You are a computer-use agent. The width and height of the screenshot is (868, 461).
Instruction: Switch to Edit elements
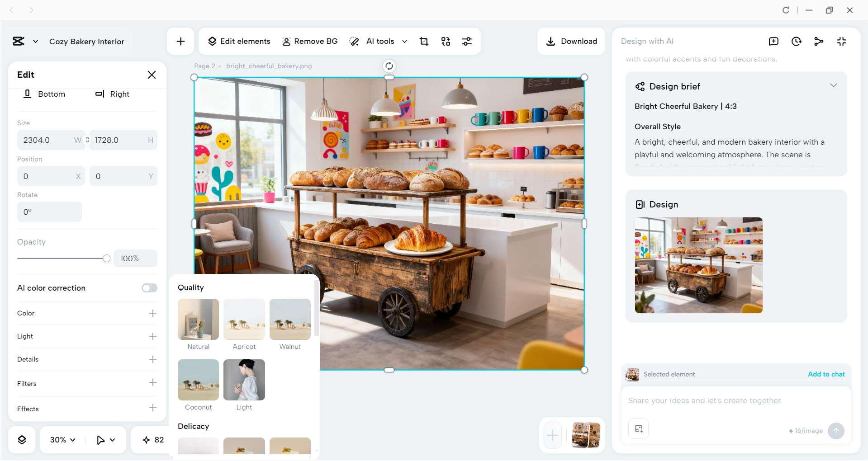(239, 41)
